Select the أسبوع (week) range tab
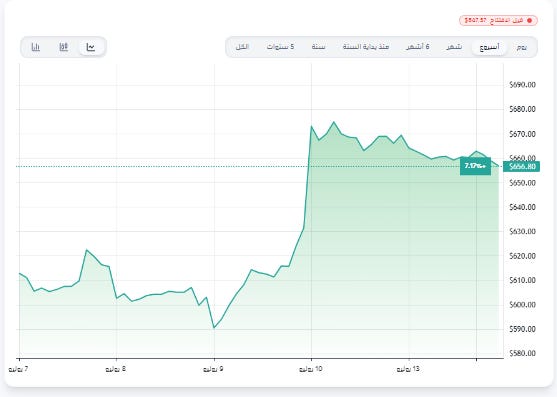 click(489, 47)
